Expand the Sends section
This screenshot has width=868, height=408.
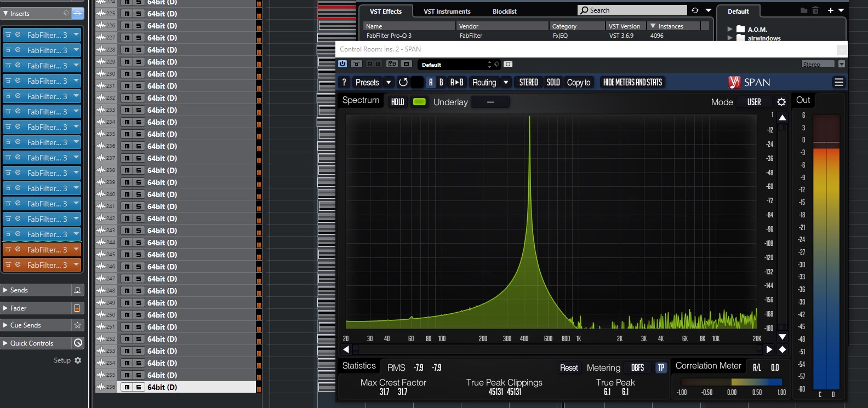pos(5,290)
